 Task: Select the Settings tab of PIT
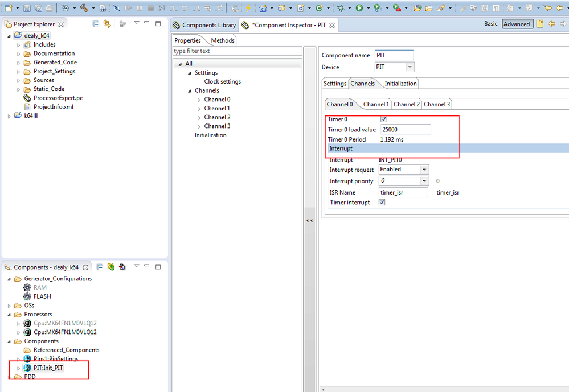[x=334, y=84]
